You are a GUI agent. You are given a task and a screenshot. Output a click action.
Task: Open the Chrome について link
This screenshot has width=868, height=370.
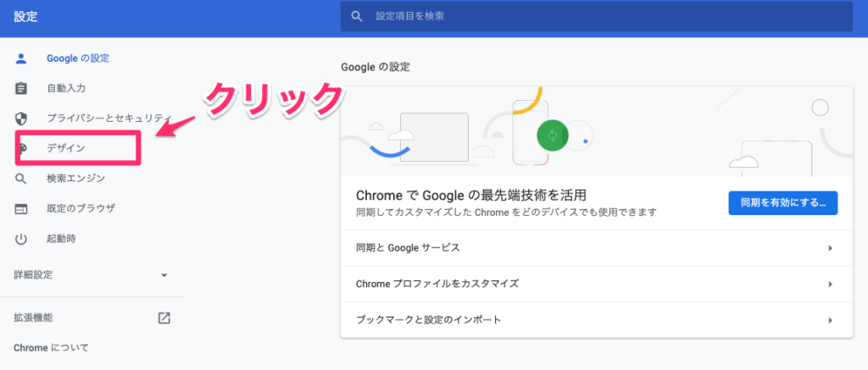51,348
